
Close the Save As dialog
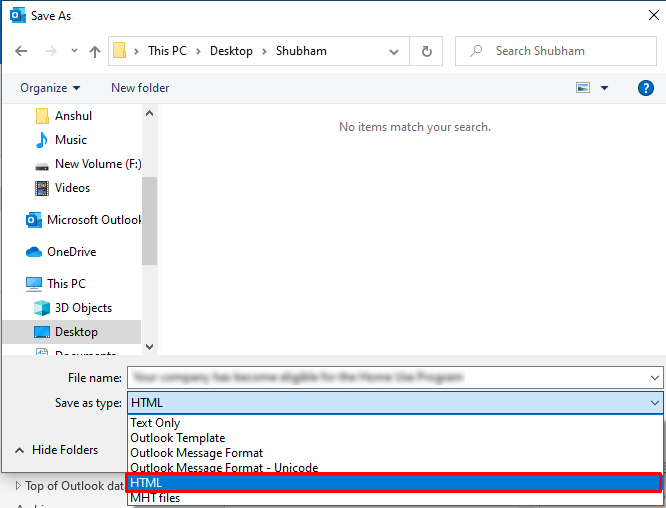click(x=654, y=15)
